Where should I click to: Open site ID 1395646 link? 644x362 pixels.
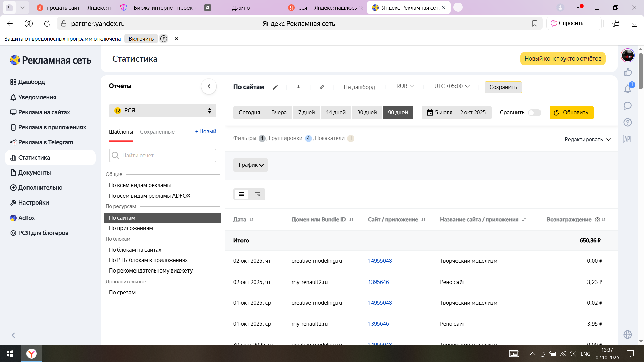[378, 282]
